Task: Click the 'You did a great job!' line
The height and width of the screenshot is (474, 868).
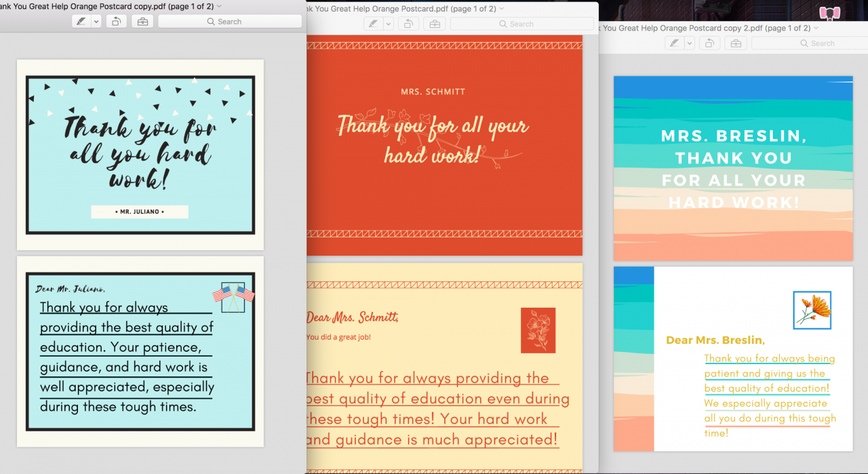Action: pyautogui.click(x=338, y=337)
